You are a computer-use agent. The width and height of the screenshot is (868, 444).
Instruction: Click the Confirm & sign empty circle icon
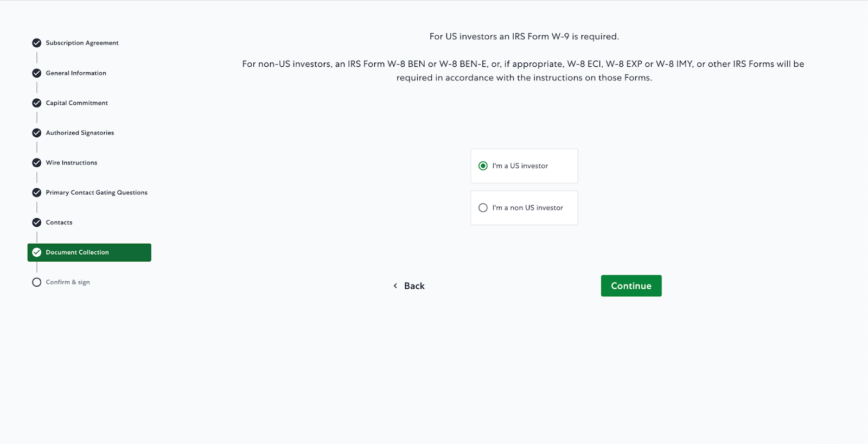coord(37,282)
